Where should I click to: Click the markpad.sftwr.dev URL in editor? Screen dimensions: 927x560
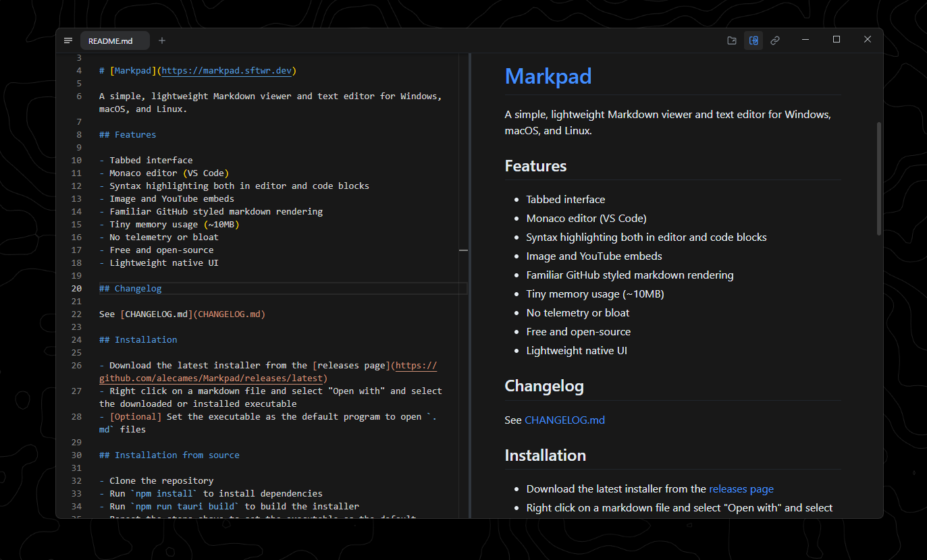coord(226,70)
